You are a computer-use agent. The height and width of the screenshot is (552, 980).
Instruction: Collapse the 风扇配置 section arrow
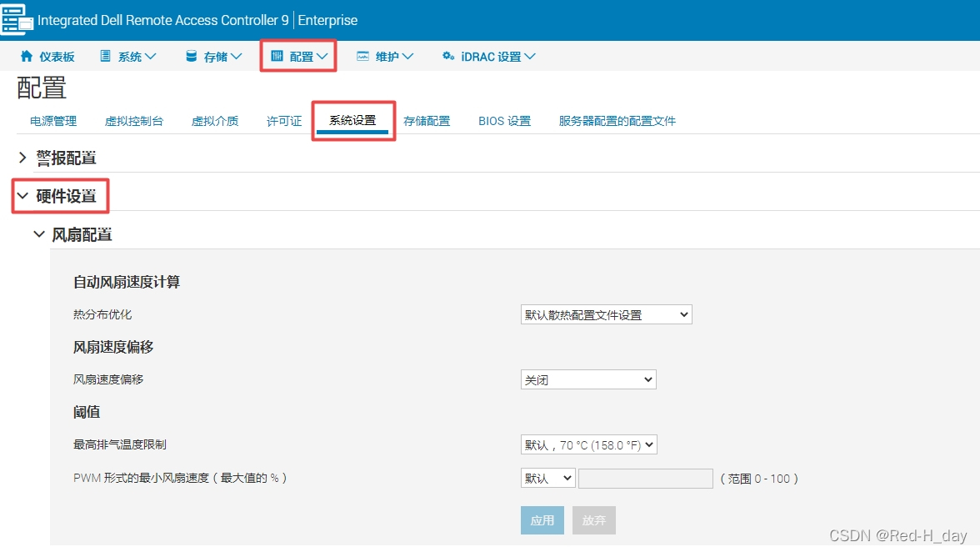[38, 233]
